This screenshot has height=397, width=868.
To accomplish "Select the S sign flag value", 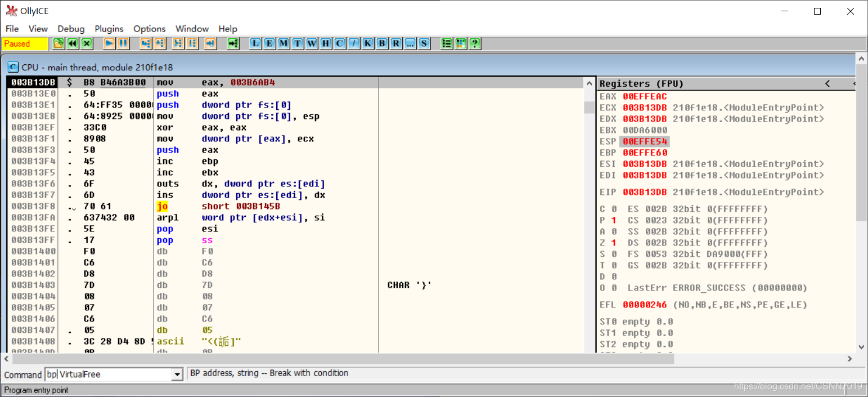I will pos(614,254).
